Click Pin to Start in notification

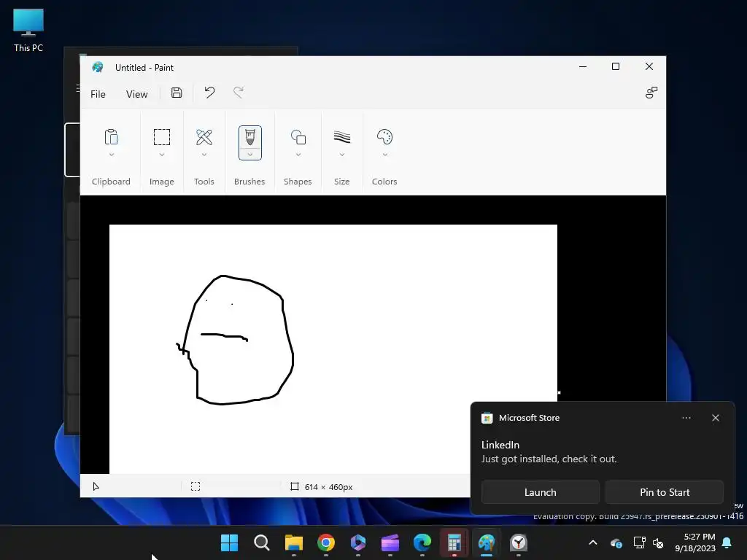pos(665,492)
